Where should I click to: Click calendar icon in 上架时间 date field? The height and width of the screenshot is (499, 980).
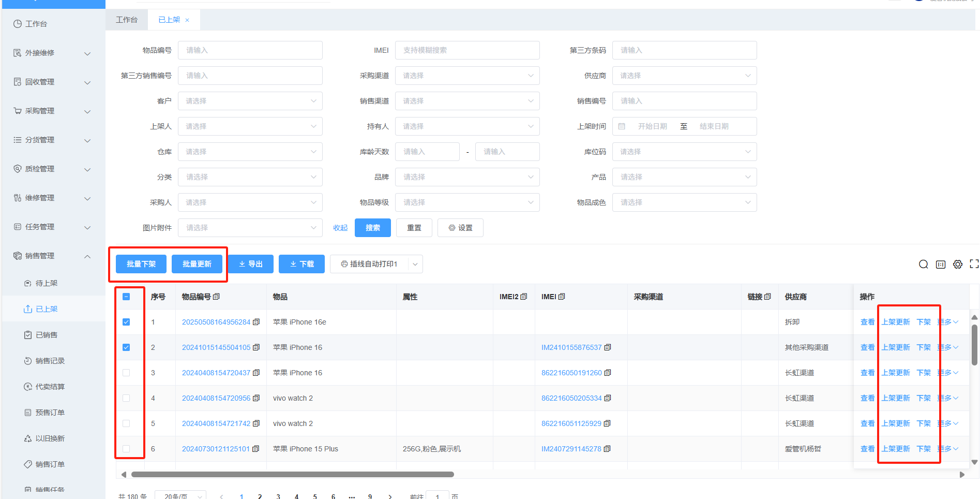pos(622,126)
